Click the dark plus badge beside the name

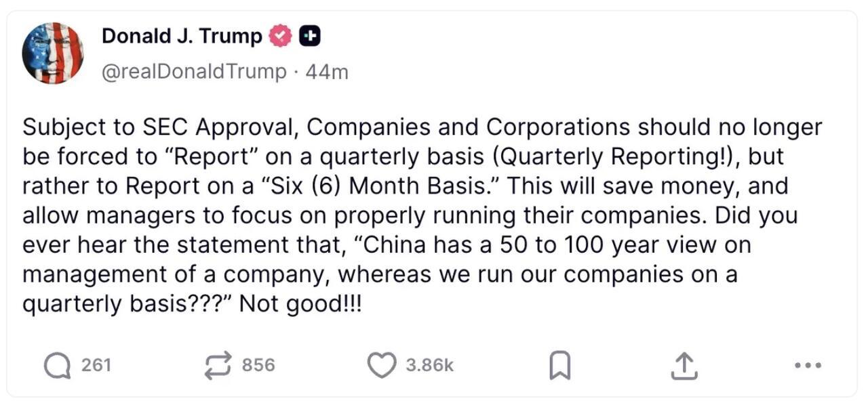310,37
